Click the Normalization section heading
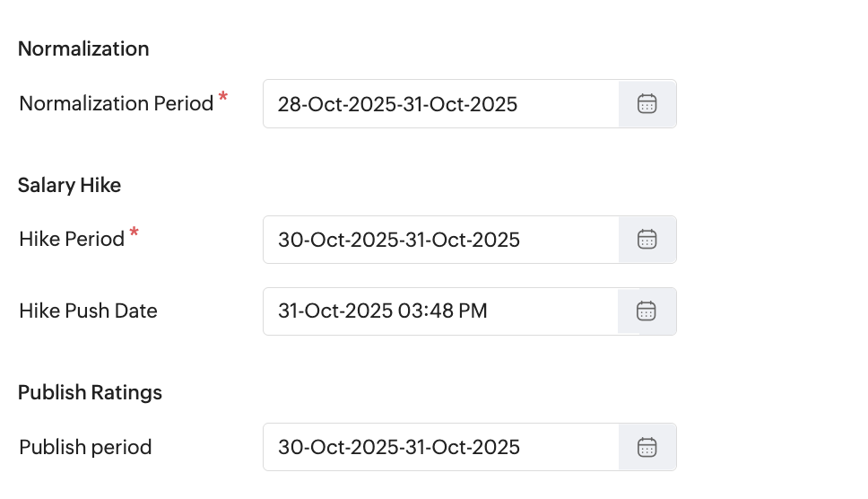This screenshot has height=499, width=868. (83, 48)
